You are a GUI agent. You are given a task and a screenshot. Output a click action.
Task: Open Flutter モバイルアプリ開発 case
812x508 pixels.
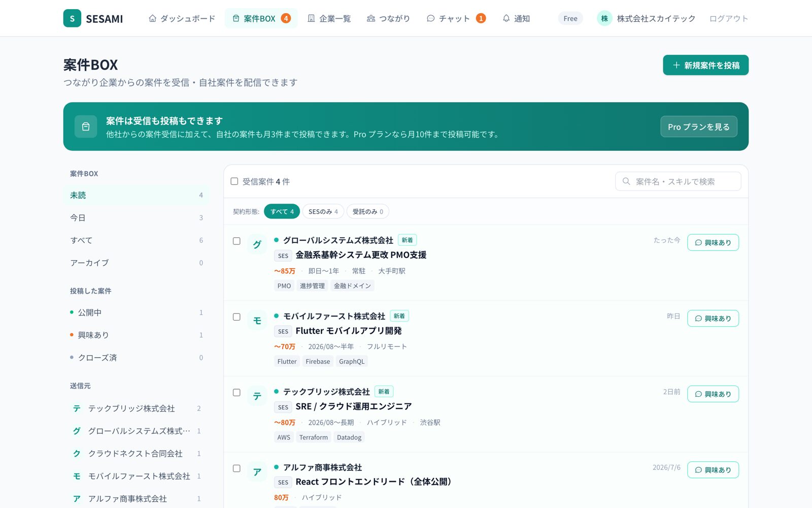[x=349, y=331]
